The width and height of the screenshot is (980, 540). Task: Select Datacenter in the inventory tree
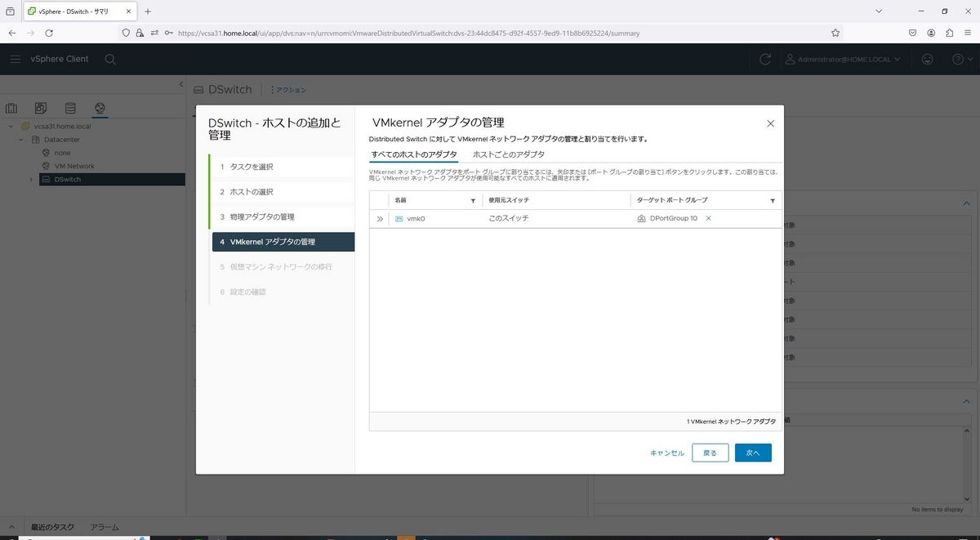62,140
